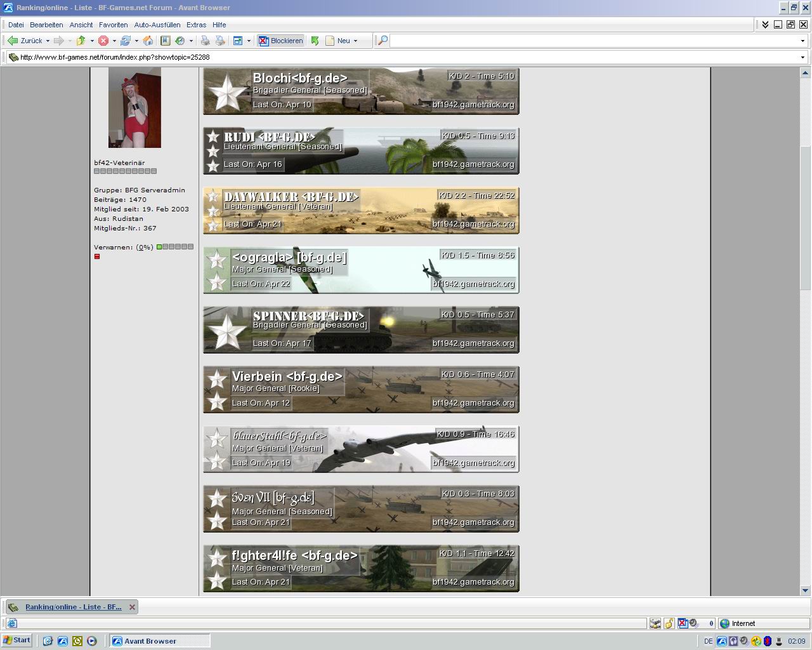Open the Ansicht menu
Viewport: 812px width, 650px height.
click(81, 25)
